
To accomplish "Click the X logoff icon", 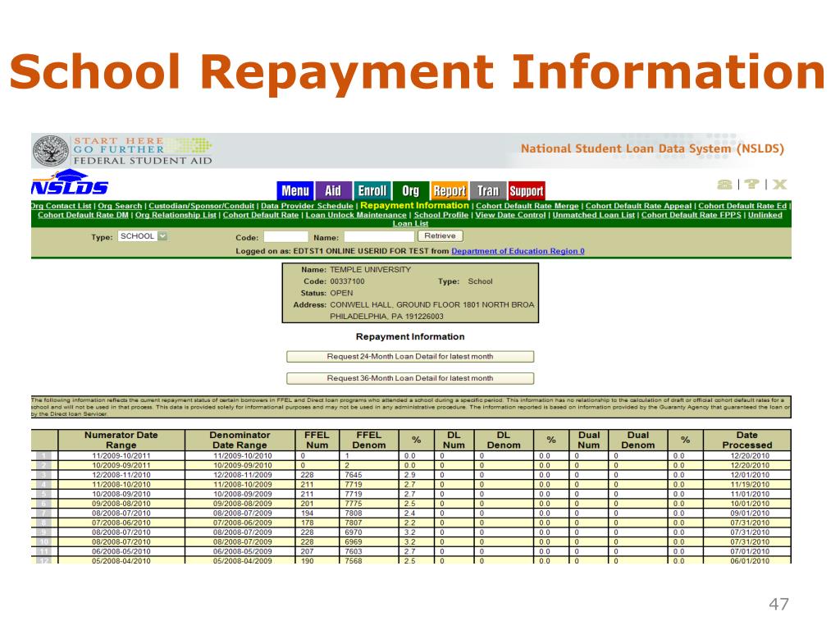I will pos(779,185).
